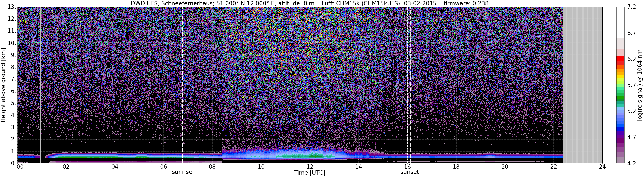Click the x-axis tick label '18'
Viewport: 644px width, 177px height.
pos(456,167)
